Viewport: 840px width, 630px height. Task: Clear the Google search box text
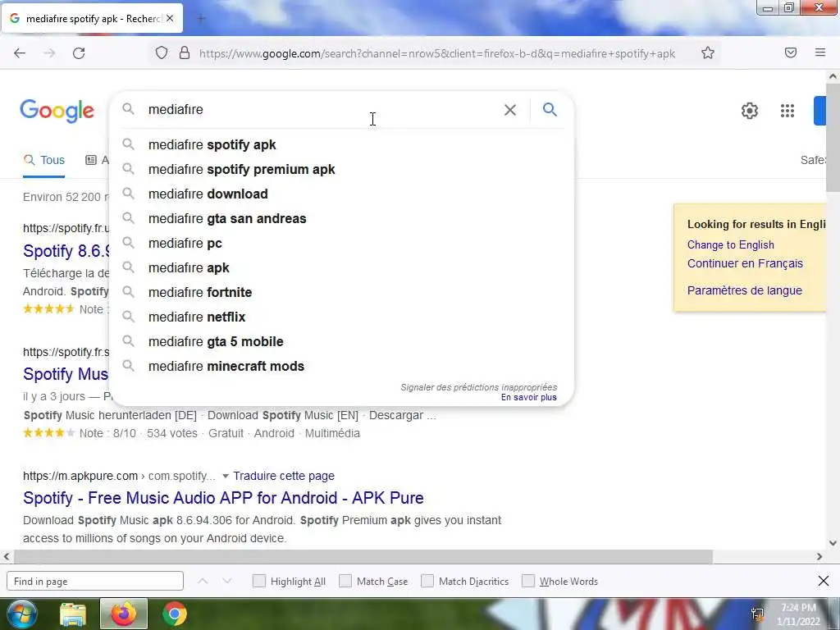pos(510,110)
